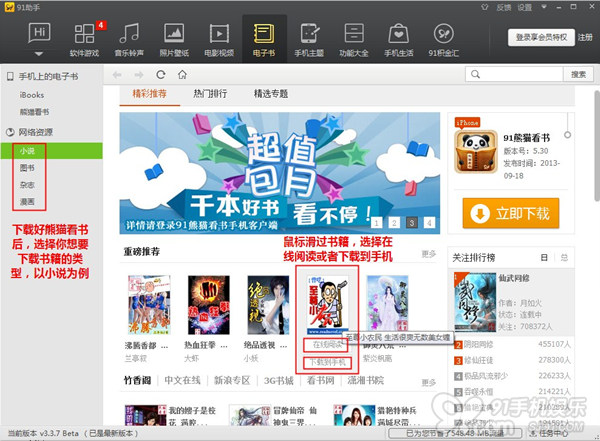Screen dimensions: 600x441
Task: Select 杂志 magazines category
Action: [x=27, y=185]
